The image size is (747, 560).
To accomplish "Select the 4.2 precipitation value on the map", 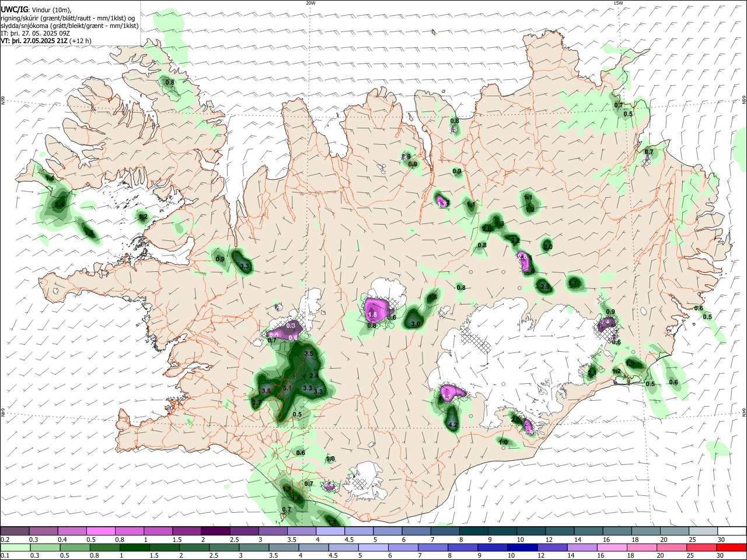I will pos(453,425).
